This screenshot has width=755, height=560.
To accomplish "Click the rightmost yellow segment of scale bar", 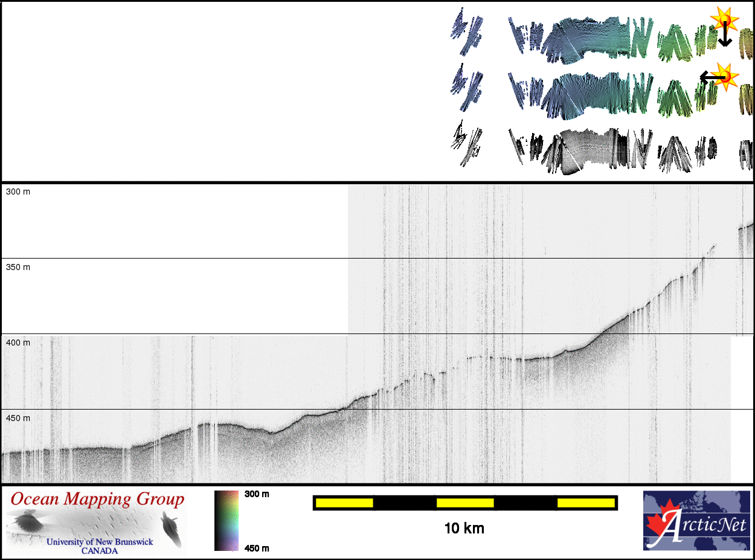I will pyautogui.click(x=585, y=503).
